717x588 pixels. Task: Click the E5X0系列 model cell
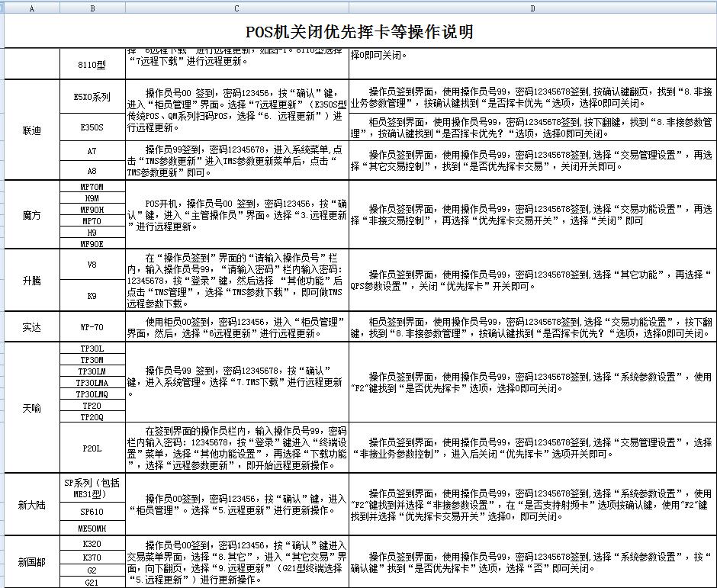(92, 96)
